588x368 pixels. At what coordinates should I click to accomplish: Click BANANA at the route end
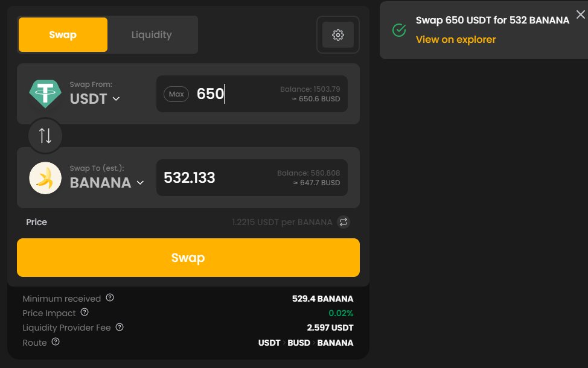click(x=335, y=343)
